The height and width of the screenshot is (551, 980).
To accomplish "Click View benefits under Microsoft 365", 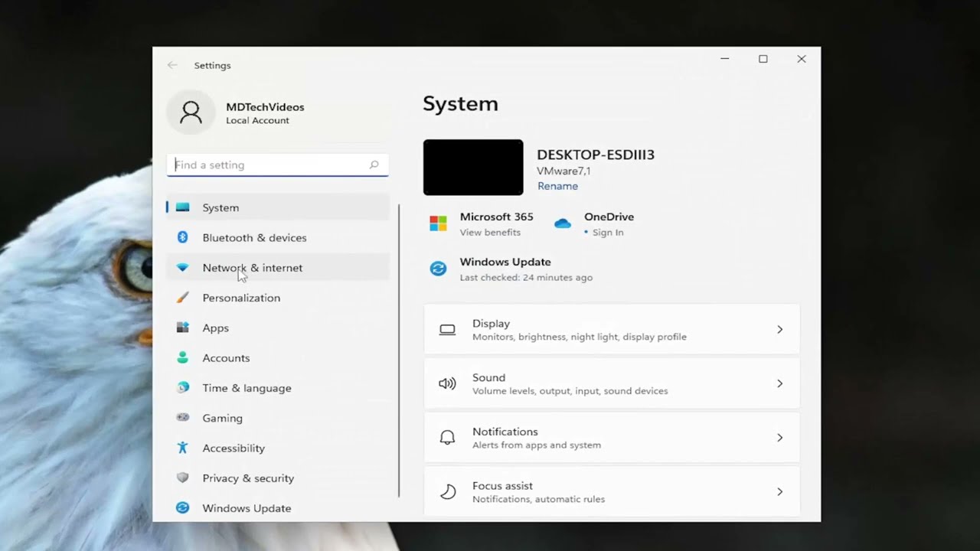I will 490,233.
